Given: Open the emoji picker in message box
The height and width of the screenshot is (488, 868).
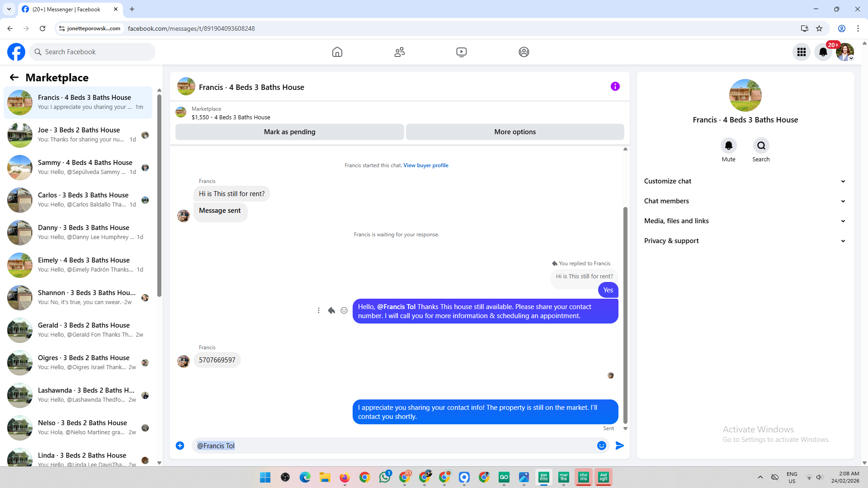Looking at the screenshot, I should click(x=601, y=446).
